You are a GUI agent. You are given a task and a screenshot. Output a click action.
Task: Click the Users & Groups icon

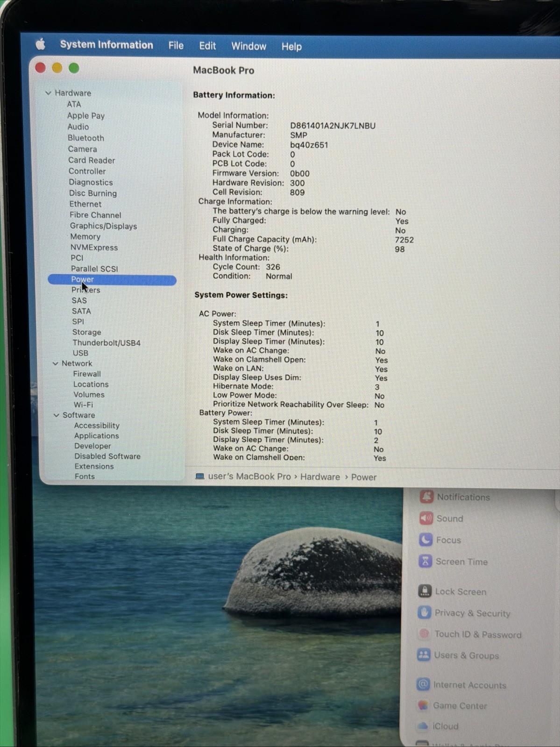pos(424,655)
